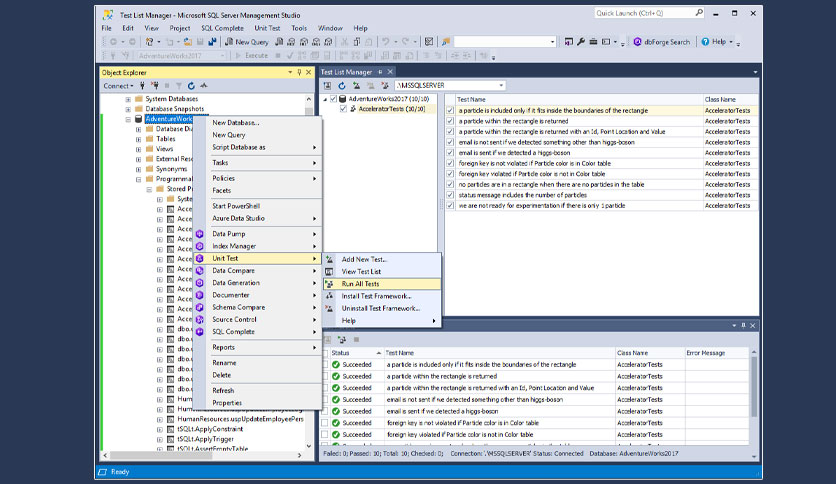The image size is (836, 484).
Task: Toggle checkbox for AdventureWorks2017 (10/10) node
Action: 333,99
